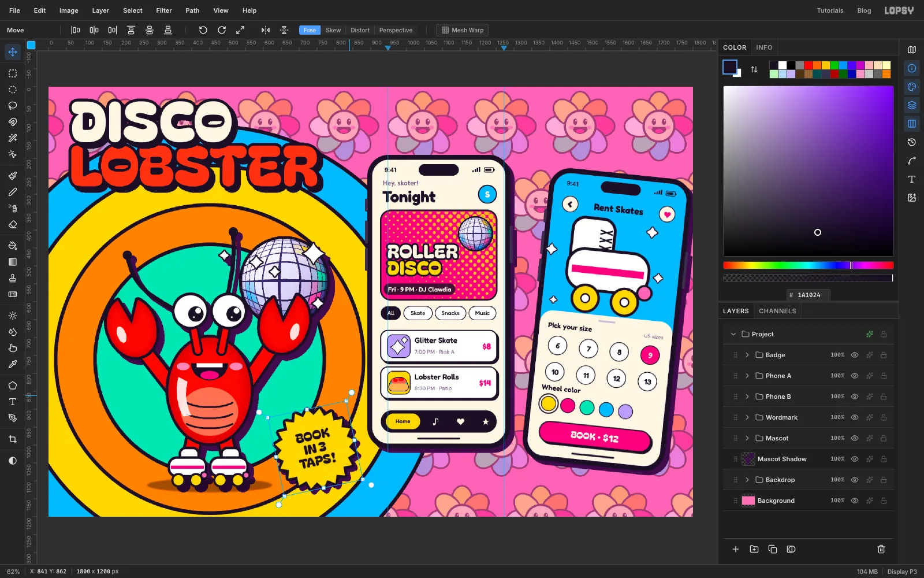Viewport: 924px width, 578px height.
Task: Delete the selected layer with trash icon
Action: pos(881,549)
